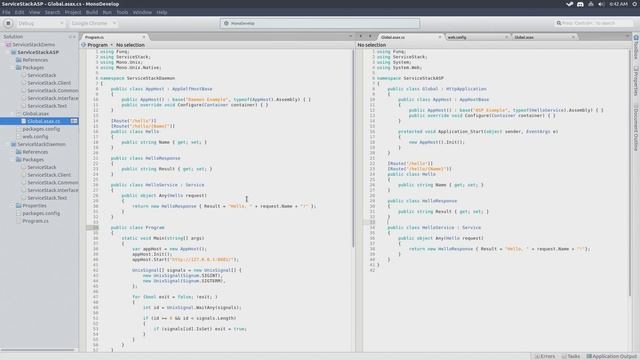Open the Debug configuration dropdown
The image size is (640, 360).
coord(40,23)
